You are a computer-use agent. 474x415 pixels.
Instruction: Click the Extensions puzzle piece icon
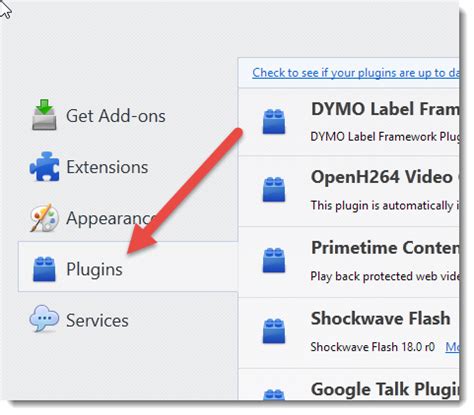[x=44, y=166]
